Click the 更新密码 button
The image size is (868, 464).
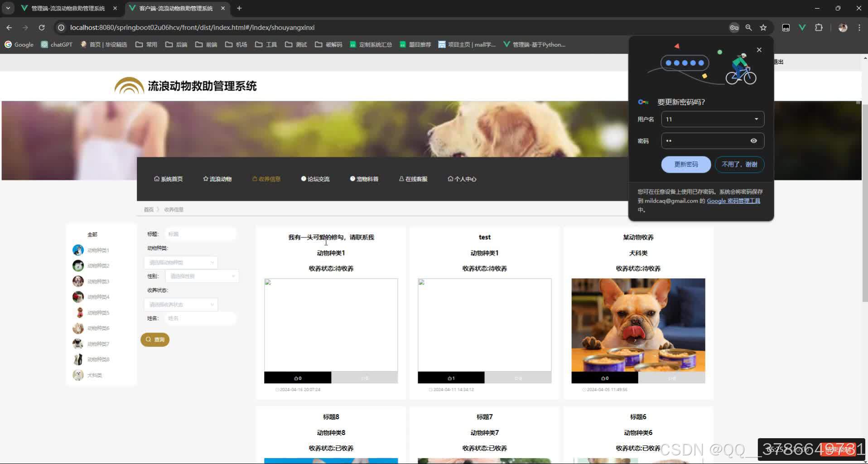click(x=686, y=164)
